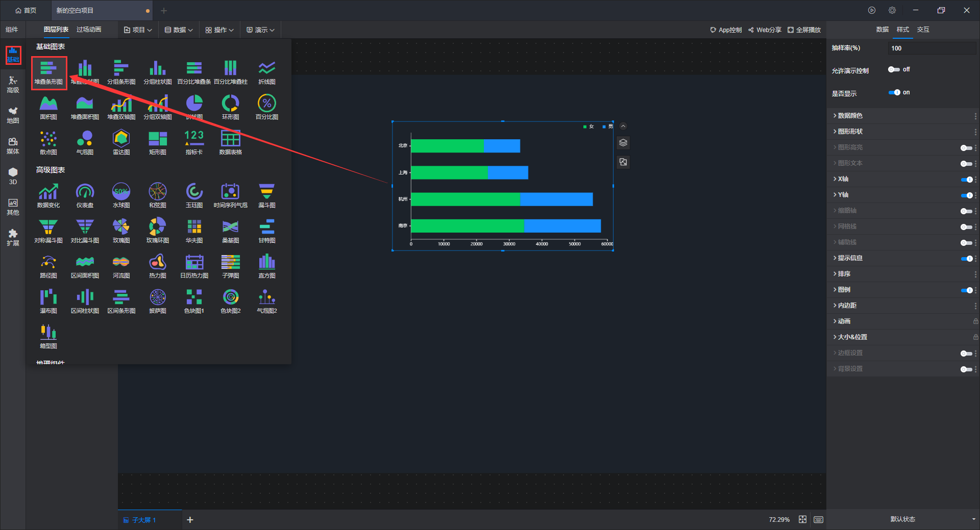Toggle the X轴 switch

pos(966,180)
